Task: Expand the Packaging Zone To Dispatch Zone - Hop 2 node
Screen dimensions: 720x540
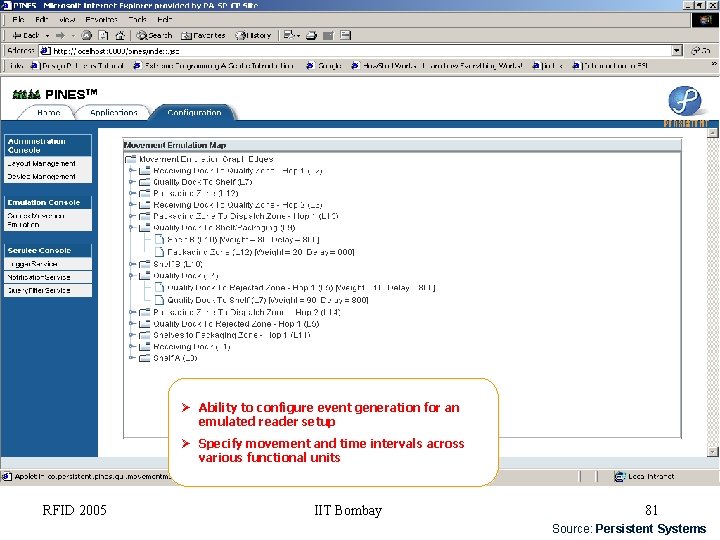Action: coord(132,312)
